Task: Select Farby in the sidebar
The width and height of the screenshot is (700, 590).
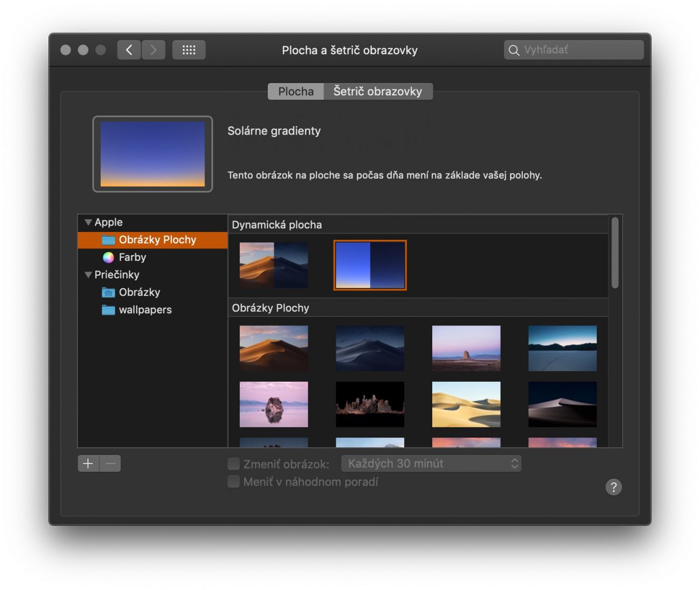Action: (x=153, y=257)
